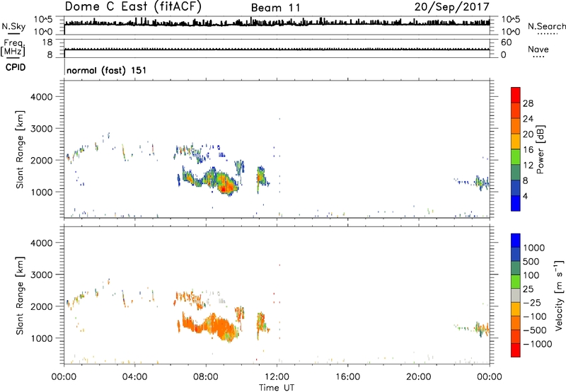
Task: Click the '18' frequency axis value
Action: click(x=47, y=42)
